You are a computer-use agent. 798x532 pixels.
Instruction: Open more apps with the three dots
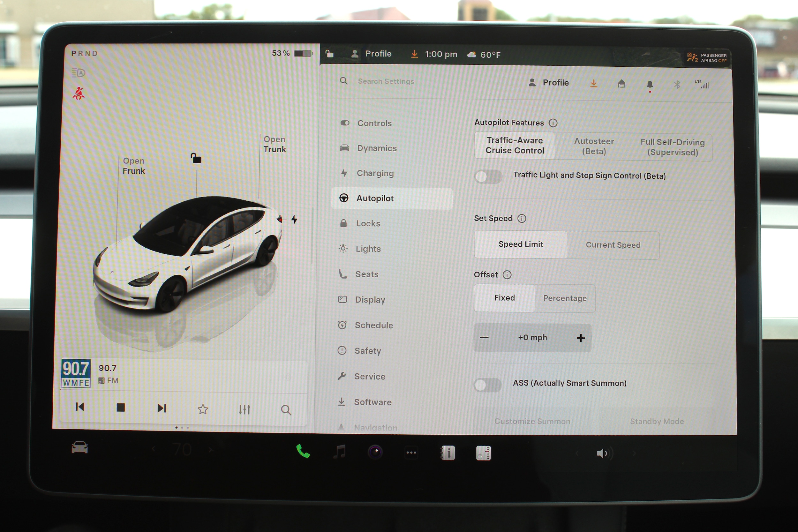411,453
